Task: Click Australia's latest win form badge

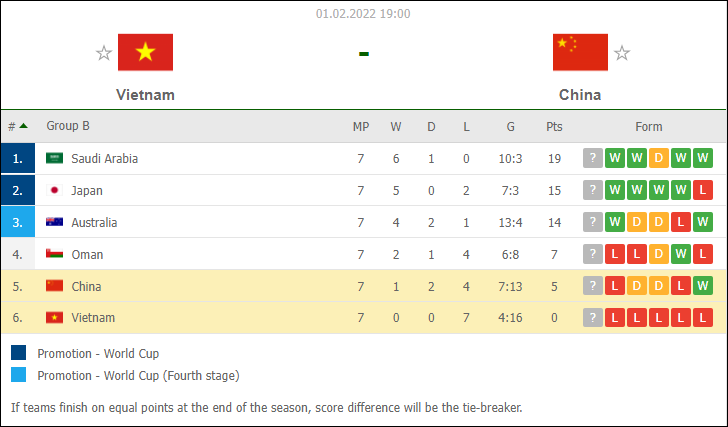Action: [702, 222]
